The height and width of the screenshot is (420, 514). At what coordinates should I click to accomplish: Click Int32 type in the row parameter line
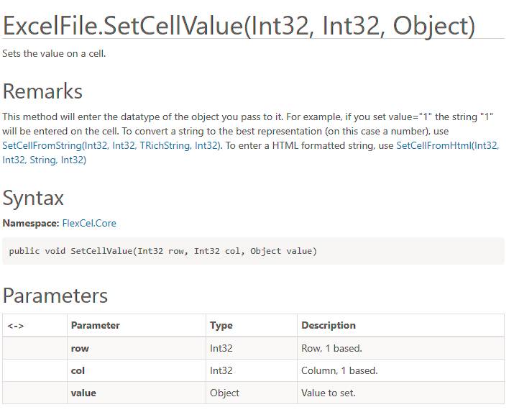pos(221,348)
